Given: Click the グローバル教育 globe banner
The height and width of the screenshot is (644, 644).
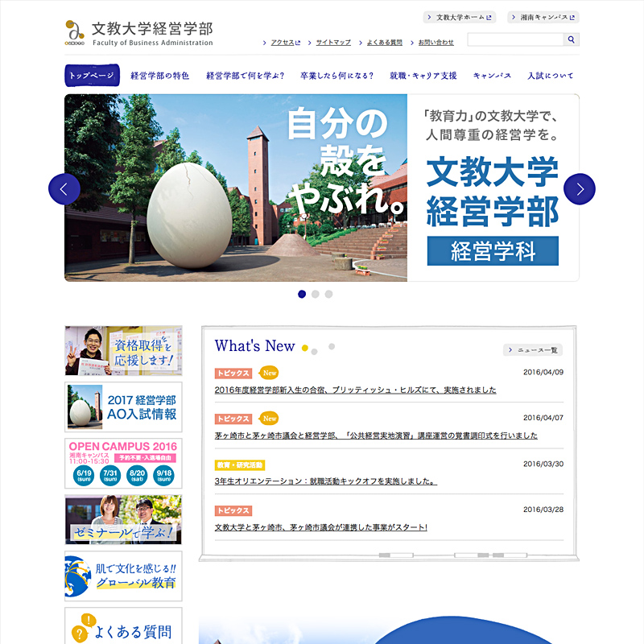Looking at the screenshot, I should [123, 576].
